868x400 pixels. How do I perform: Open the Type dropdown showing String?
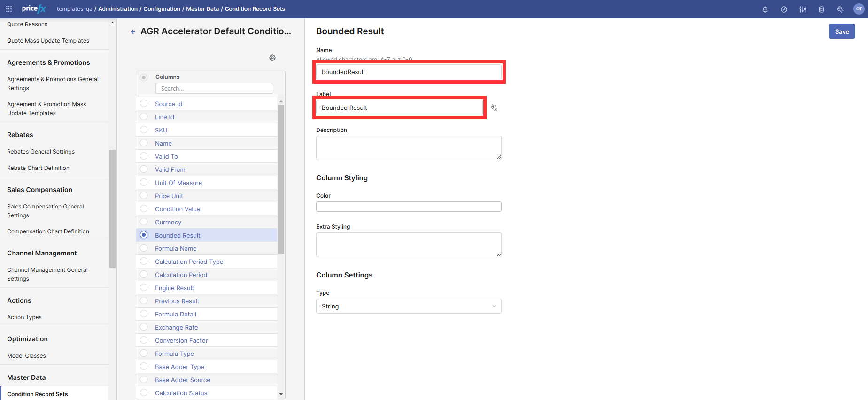tap(408, 306)
